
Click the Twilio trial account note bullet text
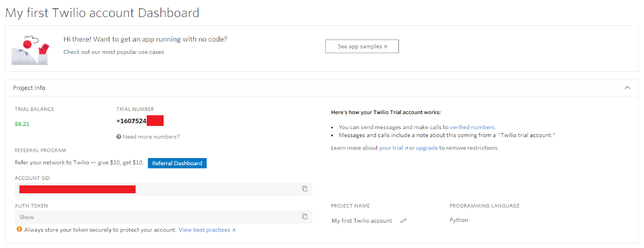click(447, 135)
